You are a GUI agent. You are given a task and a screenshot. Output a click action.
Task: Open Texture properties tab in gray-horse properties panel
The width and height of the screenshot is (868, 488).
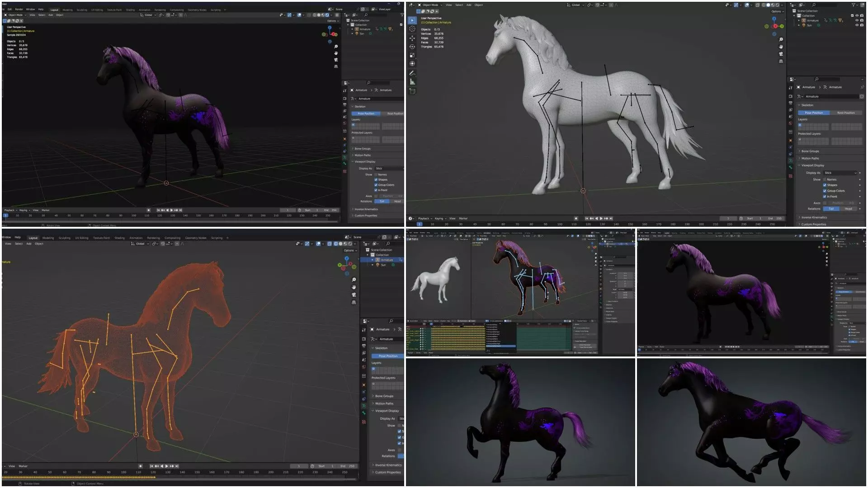pyautogui.click(x=790, y=176)
